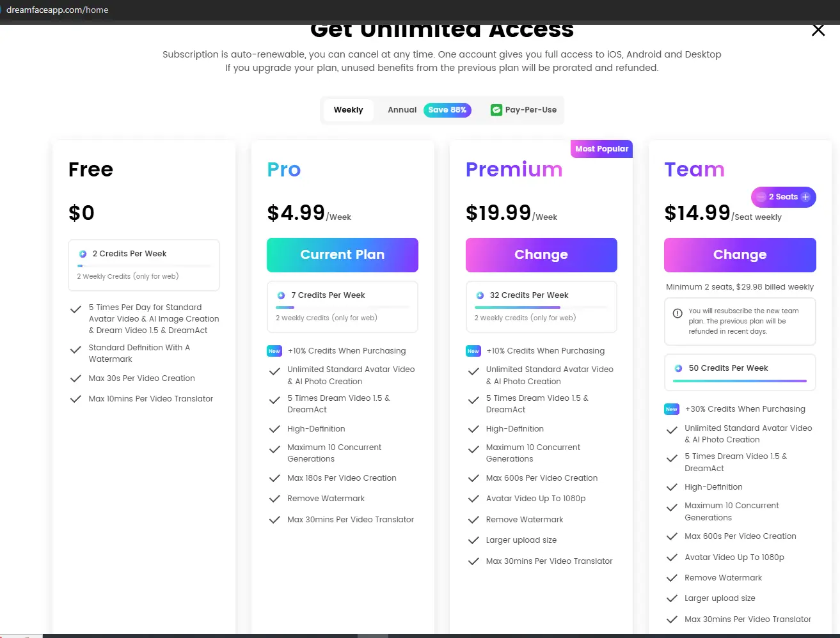Click the Team plan title
Viewport: 840px width, 638px height.
tap(694, 169)
